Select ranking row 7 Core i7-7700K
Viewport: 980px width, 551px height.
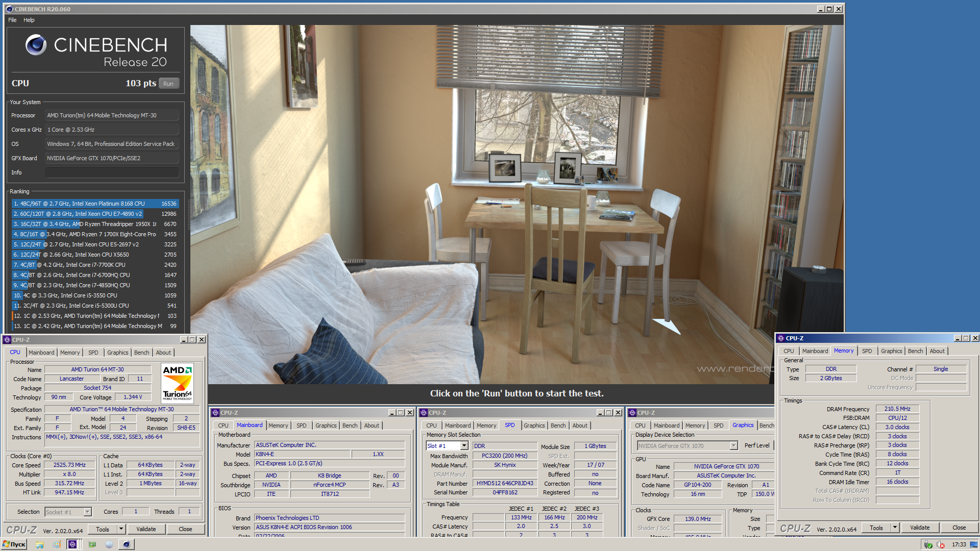point(95,265)
